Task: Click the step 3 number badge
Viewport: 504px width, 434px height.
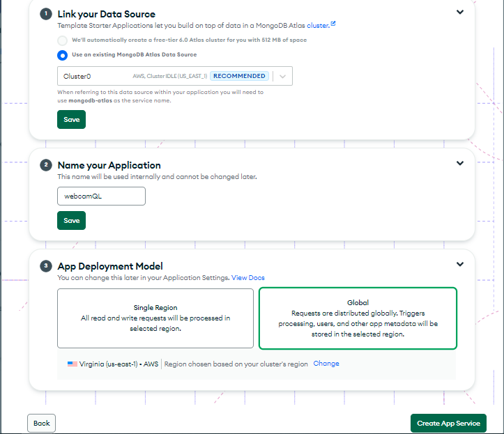Action: [x=46, y=266]
